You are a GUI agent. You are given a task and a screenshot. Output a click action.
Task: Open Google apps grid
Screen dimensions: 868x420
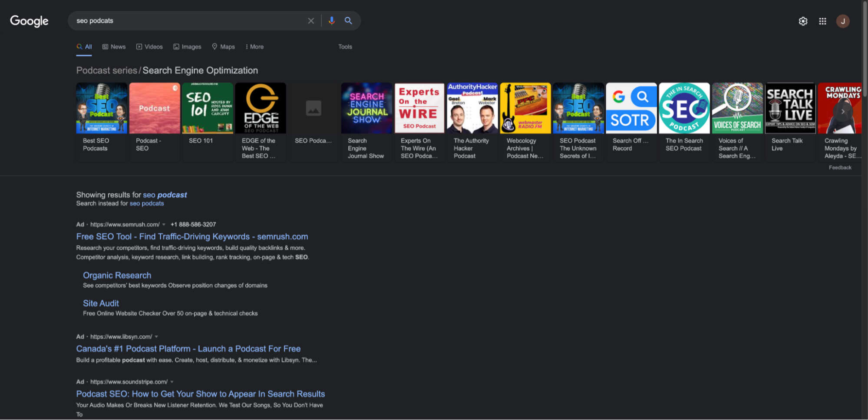click(x=822, y=21)
